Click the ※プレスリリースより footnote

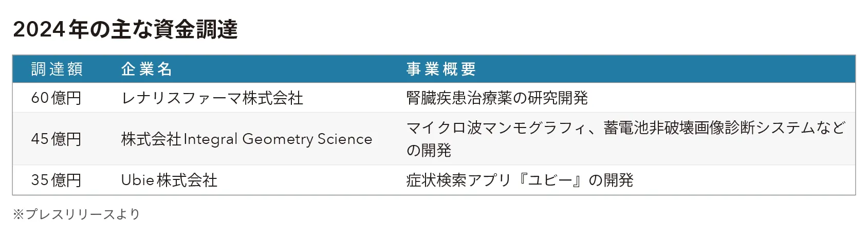pyautogui.click(x=76, y=214)
